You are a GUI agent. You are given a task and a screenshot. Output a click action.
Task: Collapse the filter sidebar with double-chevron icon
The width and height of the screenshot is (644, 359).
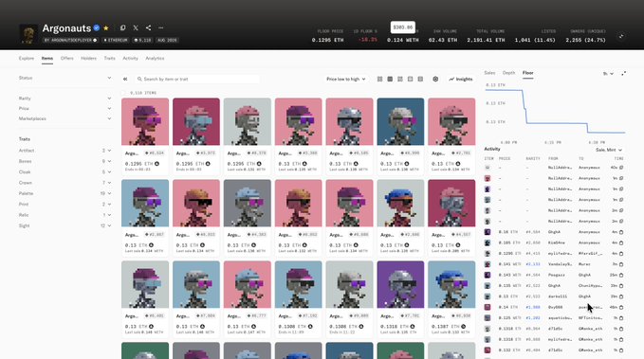point(125,79)
